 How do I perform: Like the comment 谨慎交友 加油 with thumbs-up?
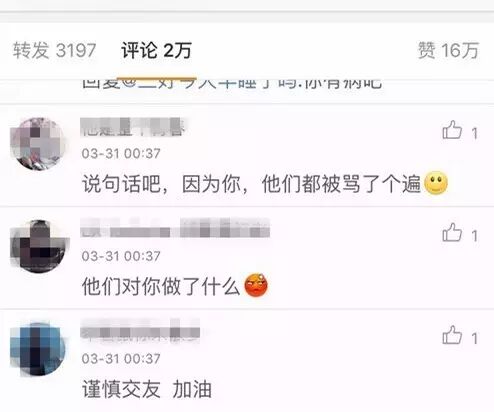click(452, 335)
